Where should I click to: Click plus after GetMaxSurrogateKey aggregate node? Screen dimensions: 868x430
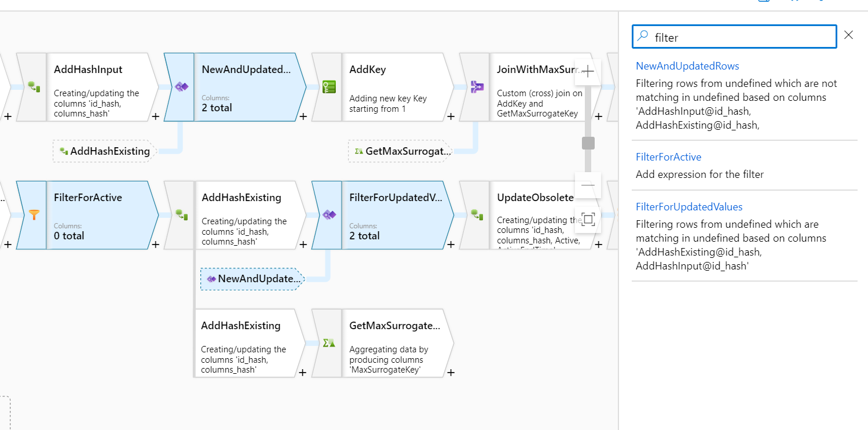[451, 372]
